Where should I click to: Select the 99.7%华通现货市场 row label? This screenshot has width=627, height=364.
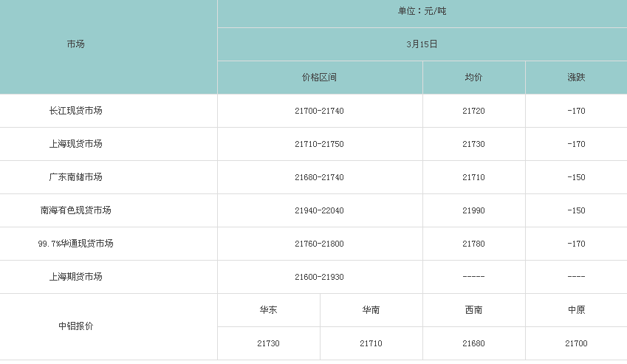tap(76, 244)
